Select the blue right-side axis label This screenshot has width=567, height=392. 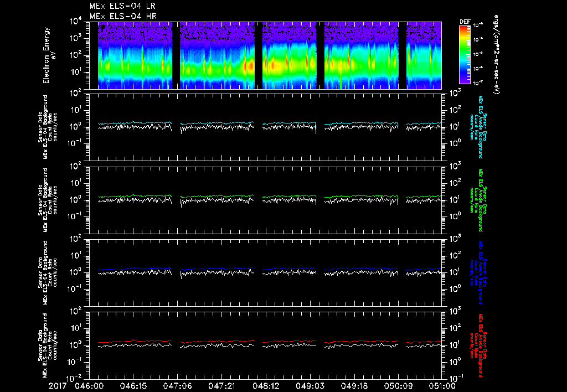[x=478, y=272]
